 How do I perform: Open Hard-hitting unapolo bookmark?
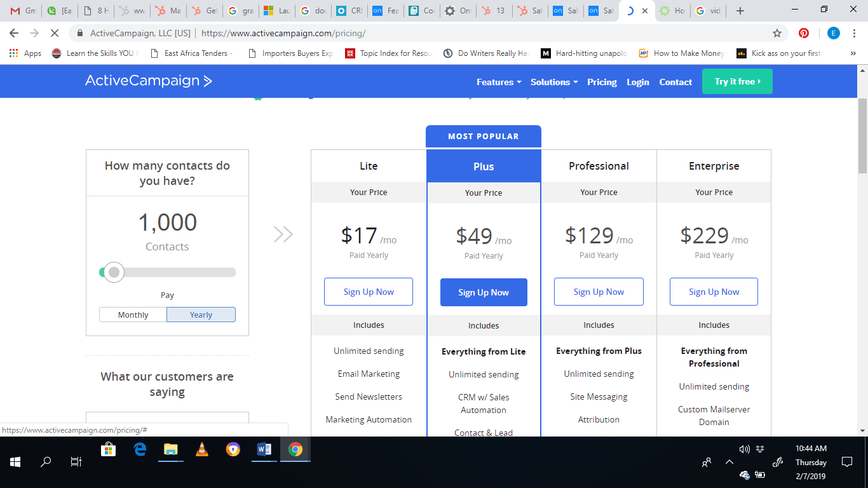click(584, 53)
